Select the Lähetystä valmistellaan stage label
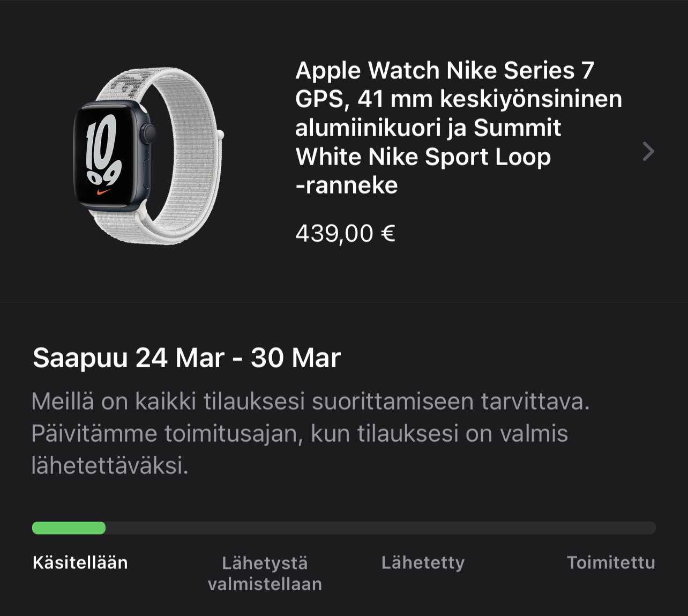 click(x=265, y=573)
